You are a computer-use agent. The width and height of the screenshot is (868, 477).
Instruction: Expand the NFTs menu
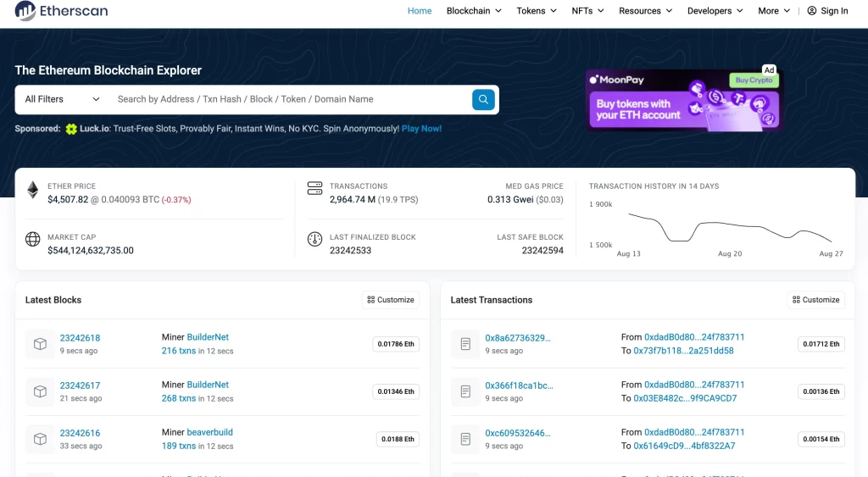[587, 10]
